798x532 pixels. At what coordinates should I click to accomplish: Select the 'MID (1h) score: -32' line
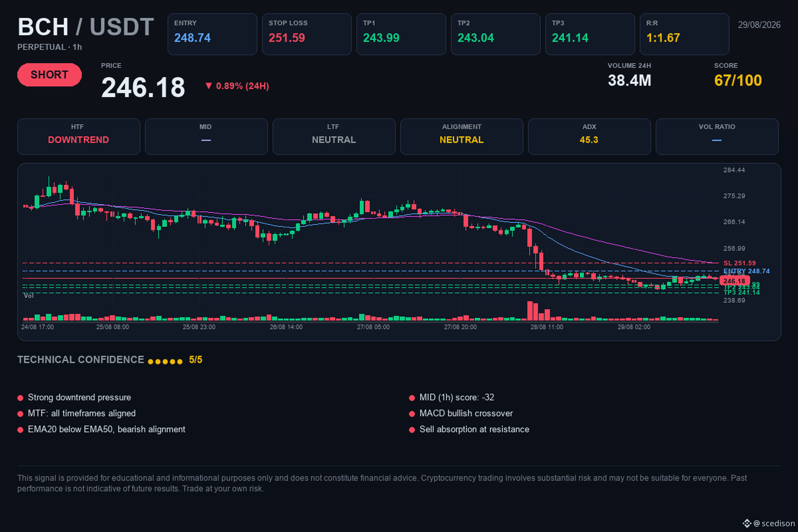coord(457,397)
